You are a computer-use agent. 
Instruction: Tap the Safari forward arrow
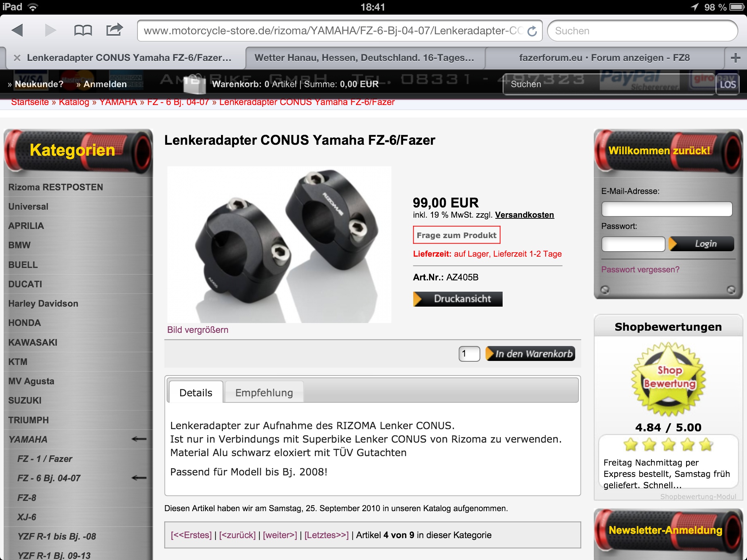coord(50,30)
